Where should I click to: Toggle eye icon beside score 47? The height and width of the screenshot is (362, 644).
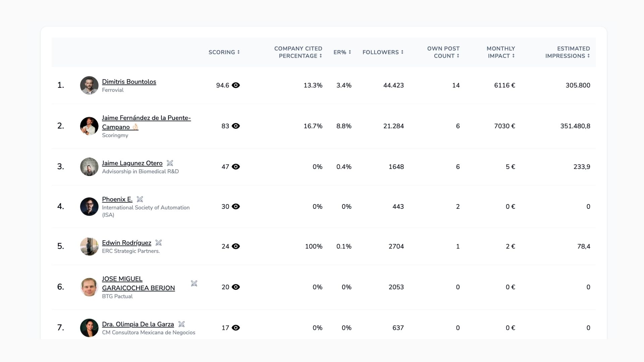coord(236,167)
